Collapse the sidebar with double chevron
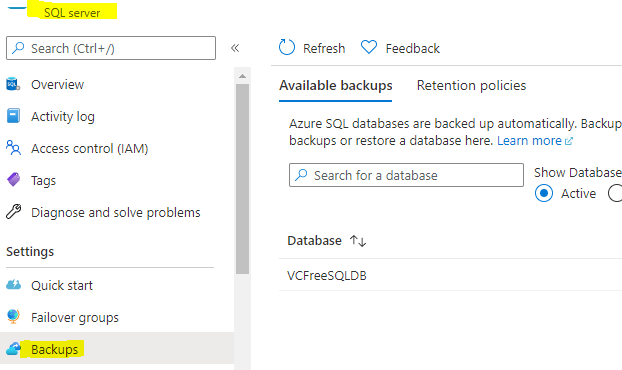 pyautogui.click(x=235, y=48)
